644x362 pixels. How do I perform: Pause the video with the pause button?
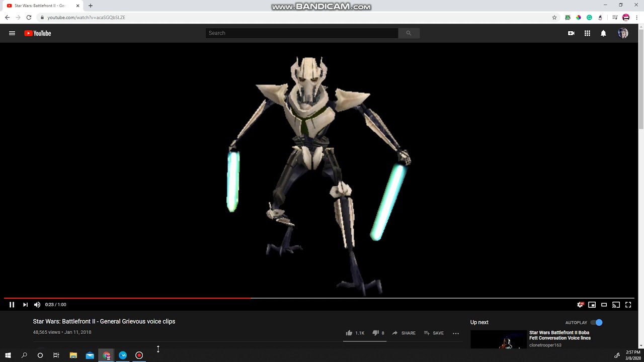click(x=12, y=305)
